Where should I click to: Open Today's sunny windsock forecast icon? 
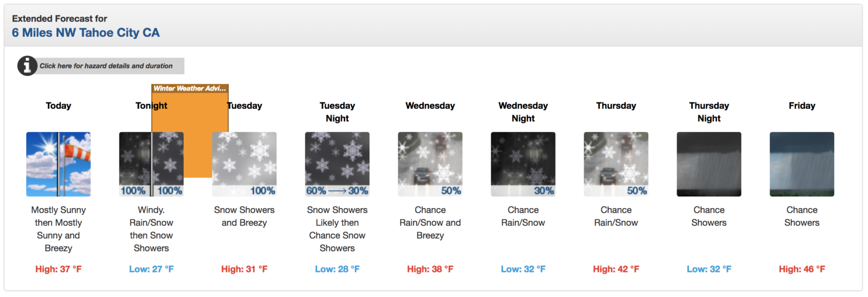[x=59, y=164]
